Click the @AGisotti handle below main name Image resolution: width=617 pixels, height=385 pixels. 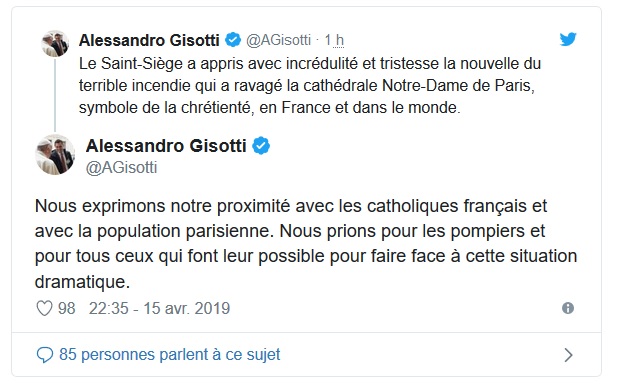coord(122,167)
